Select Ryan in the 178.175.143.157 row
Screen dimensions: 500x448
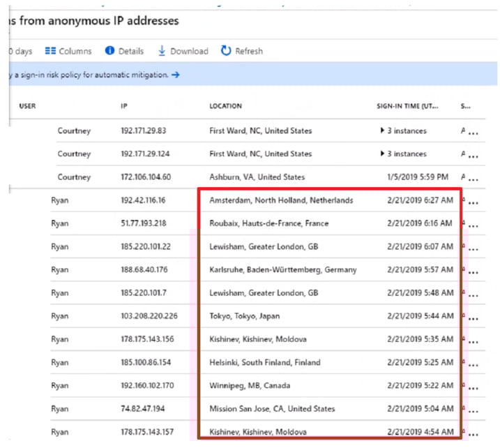[60, 432]
